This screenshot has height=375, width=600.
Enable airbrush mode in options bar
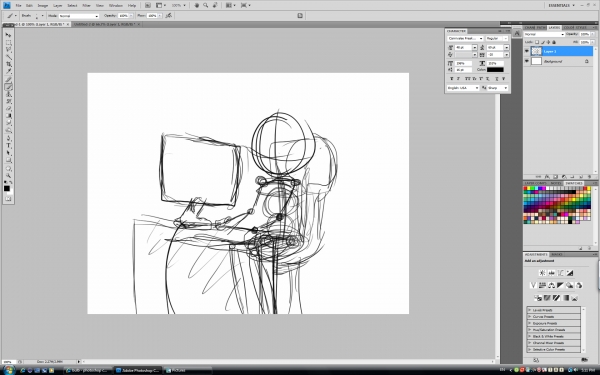pos(168,16)
